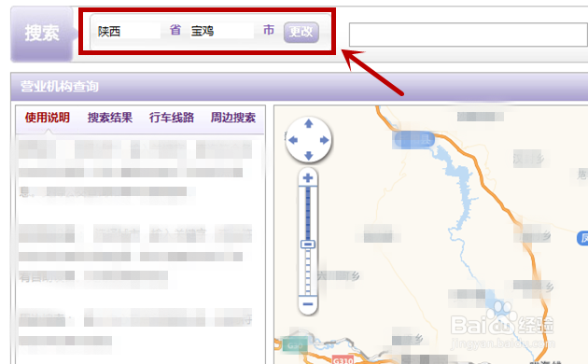Viewport: 588px width, 364px height.
Task: Pan the map down with the arrow
Action: click(x=309, y=156)
